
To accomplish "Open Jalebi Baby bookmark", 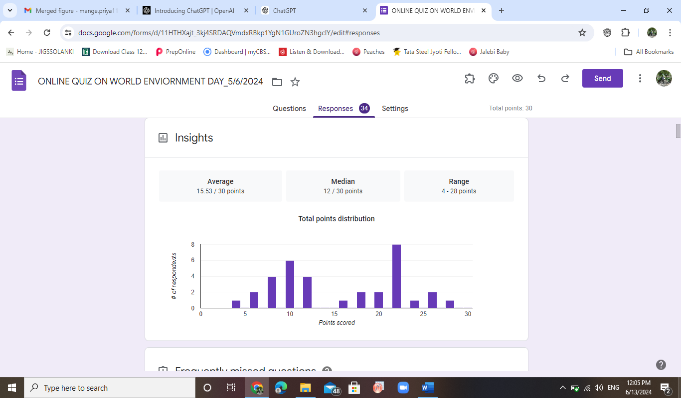I will 489,52.
